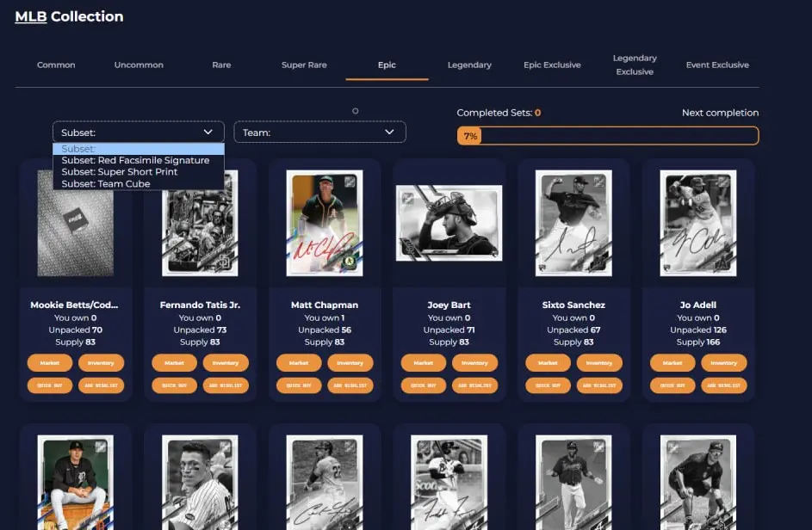The height and width of the screenshot is (530, 812).
Task: Click Market button for Joey Bart
Action: coord(423,363)
